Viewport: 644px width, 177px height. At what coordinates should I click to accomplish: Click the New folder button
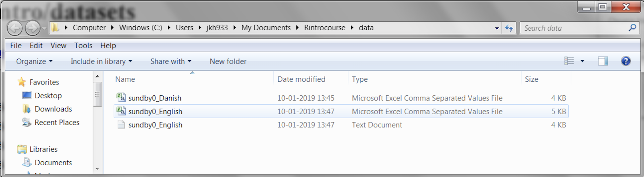pos(228,61)
